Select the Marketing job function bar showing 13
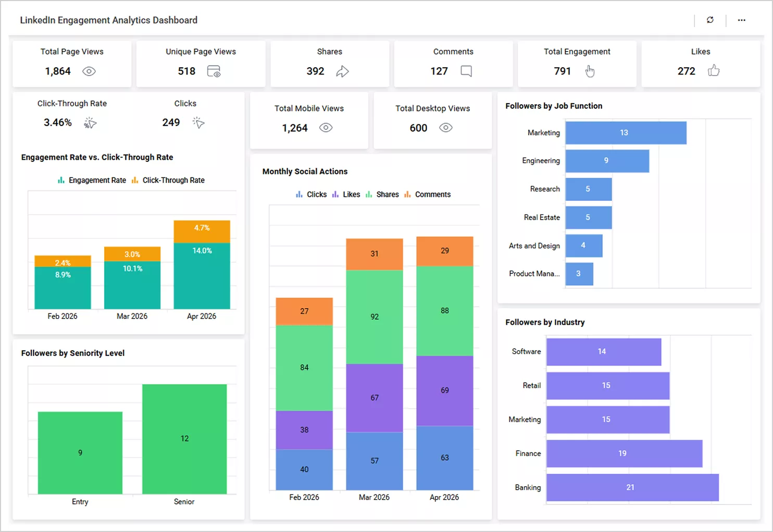Image resolution: width=773 pixels, height=532 pixels. [x=626, y=133]
